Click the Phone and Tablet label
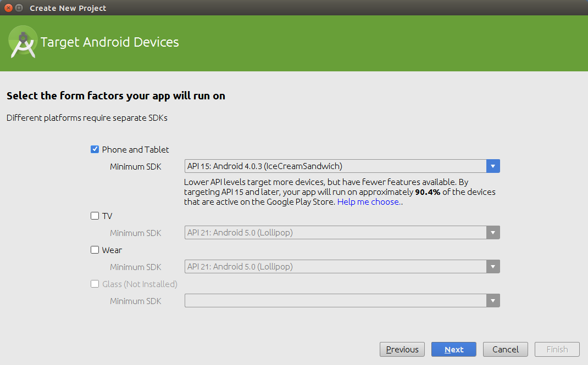Screen dimensions: 588x365 pyautogui.click(x=136, y=149)
